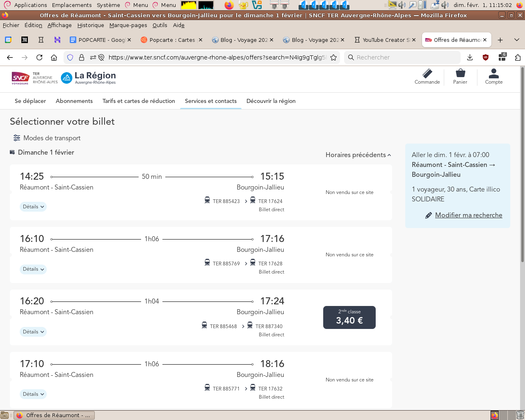Open the Tarifs et cartes de réduction menu

coord(139,101)
